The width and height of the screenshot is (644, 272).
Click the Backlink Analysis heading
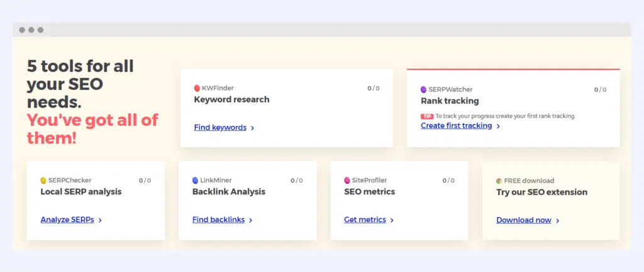coord(229,191)
